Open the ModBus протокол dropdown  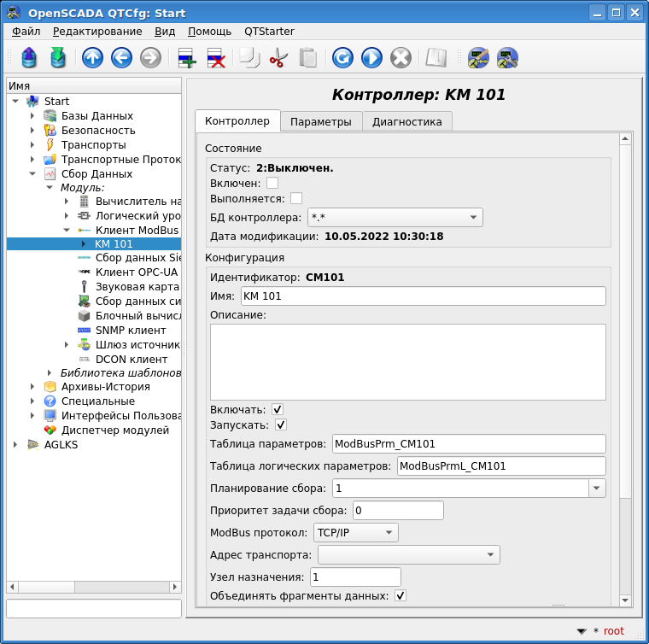tap(355, 533)
